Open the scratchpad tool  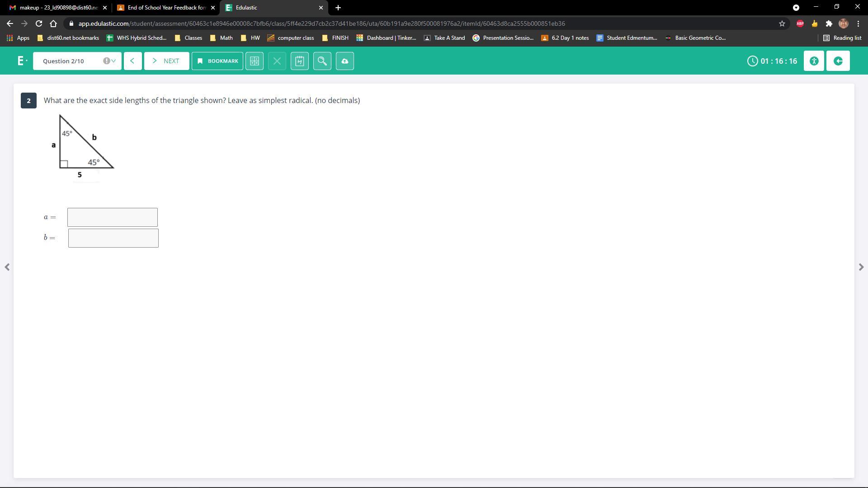[300, 61]
